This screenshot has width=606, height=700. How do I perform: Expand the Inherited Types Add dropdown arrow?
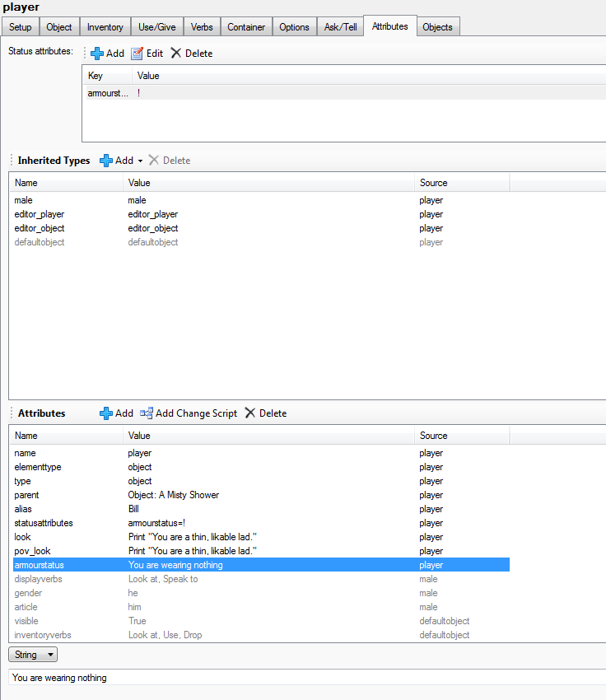coord(140,161)
